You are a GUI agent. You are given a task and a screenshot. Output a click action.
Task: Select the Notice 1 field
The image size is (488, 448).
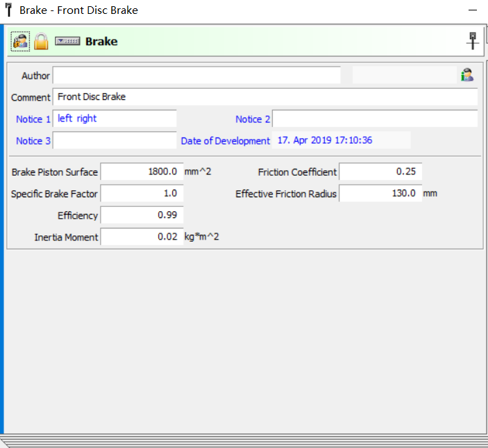click(115, 119)
